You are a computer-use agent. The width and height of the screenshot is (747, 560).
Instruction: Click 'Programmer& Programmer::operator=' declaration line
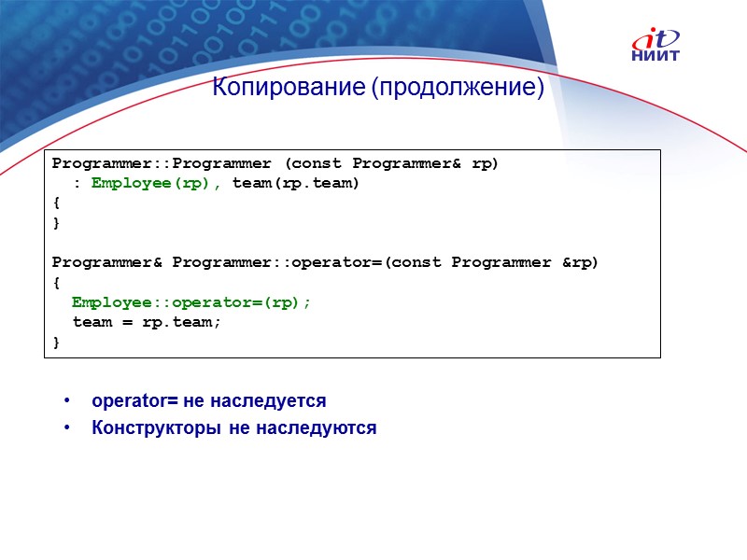point(325,262)
